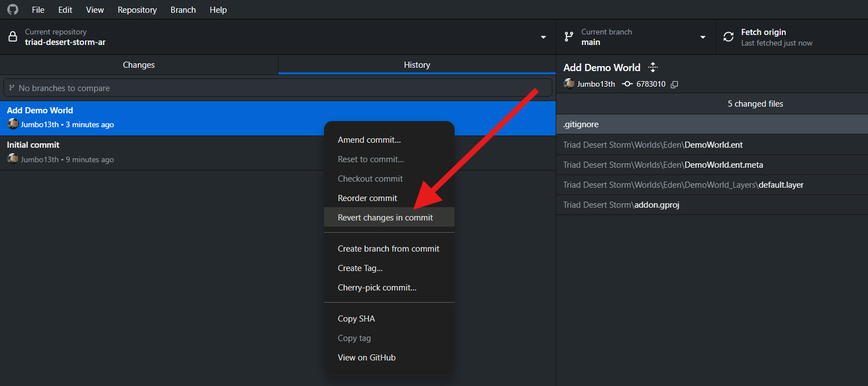Copy the 6783010 SHA using the copy icon
Viewport: 868px width, 386px height.
coord(675,84)
